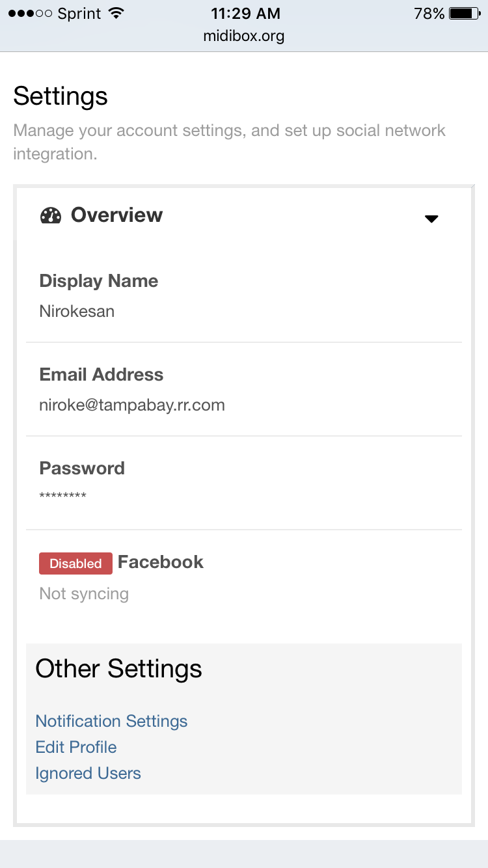Open the Password setting

click(x=82, y=468)
